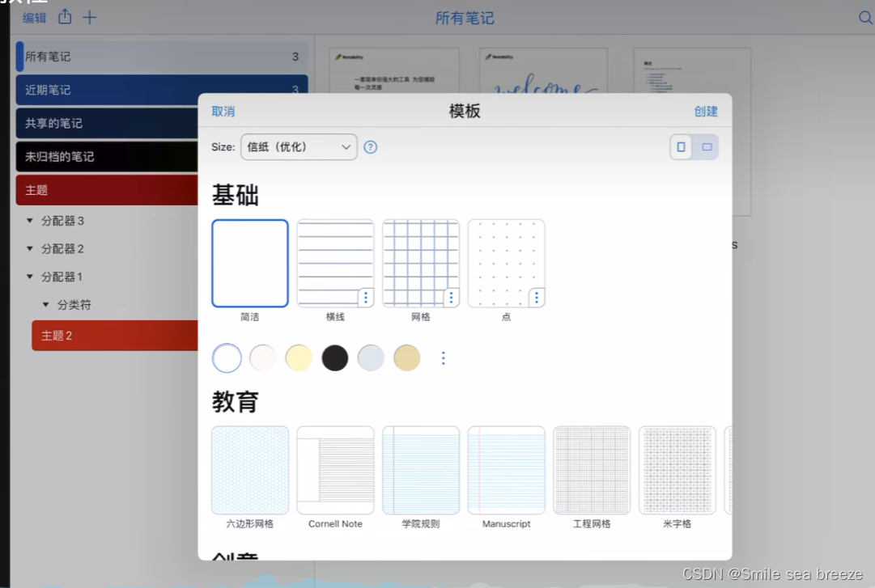
Task: Cancel the template dialog with 取消
Action: [223, 112]
